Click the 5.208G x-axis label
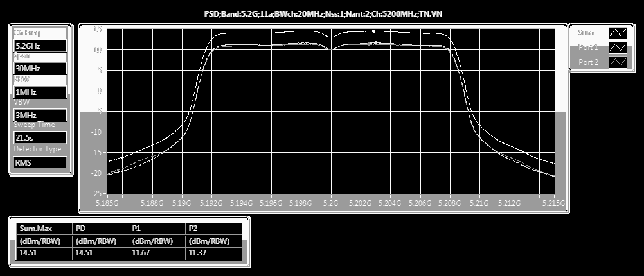 450,203
